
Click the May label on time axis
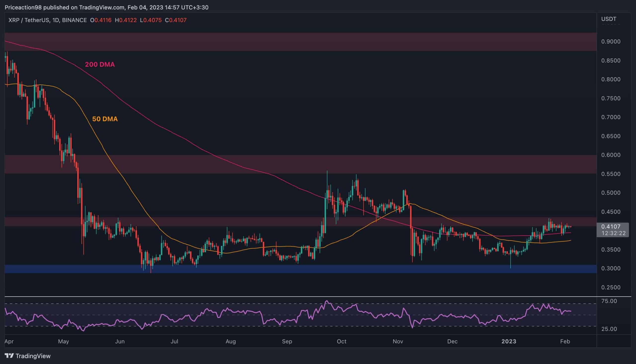click(63, 341)
